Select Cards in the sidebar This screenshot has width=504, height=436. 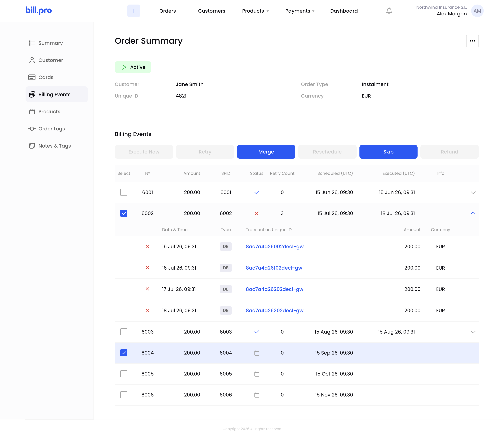57,77
